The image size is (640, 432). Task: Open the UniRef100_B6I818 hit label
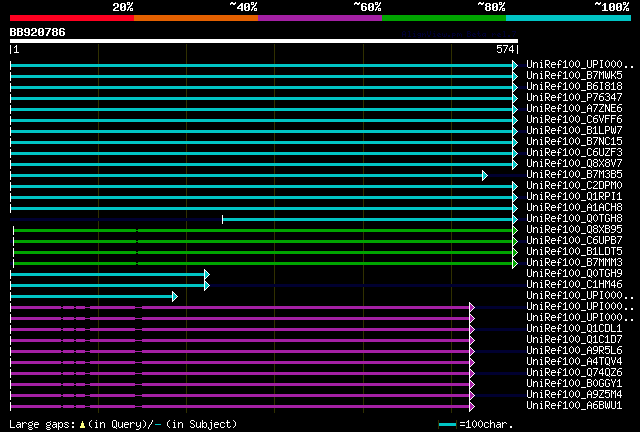pyautogui.click(x=574, y=87)
